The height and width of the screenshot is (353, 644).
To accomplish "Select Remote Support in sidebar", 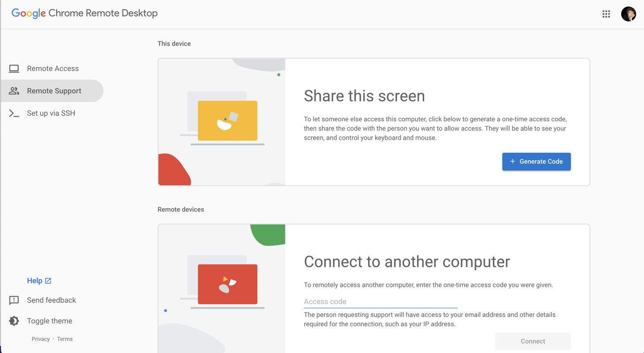I will 52,91.
